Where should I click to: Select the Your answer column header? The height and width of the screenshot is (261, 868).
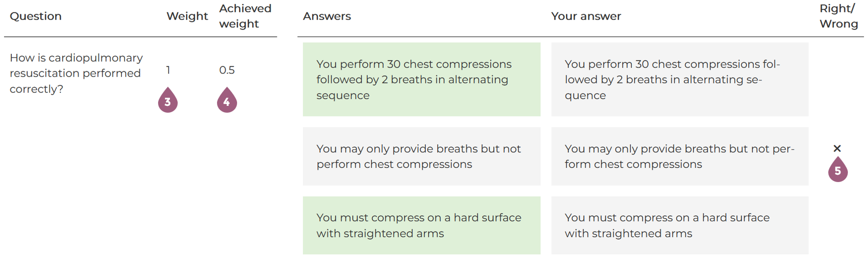tap(586, 16)
